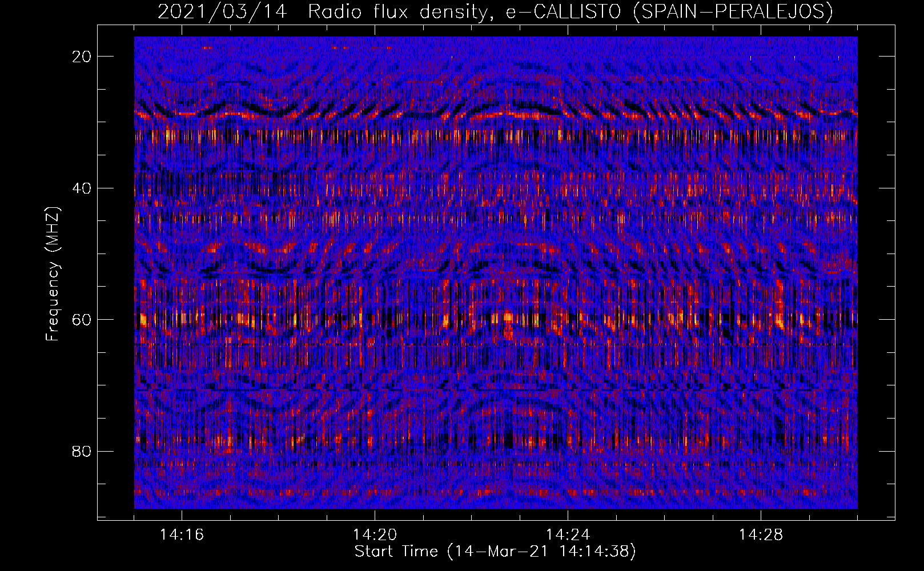Click the 'Start Time (14-Mar-21 14:14:38)' axis label
924x571 pixels.
[495, 552]
